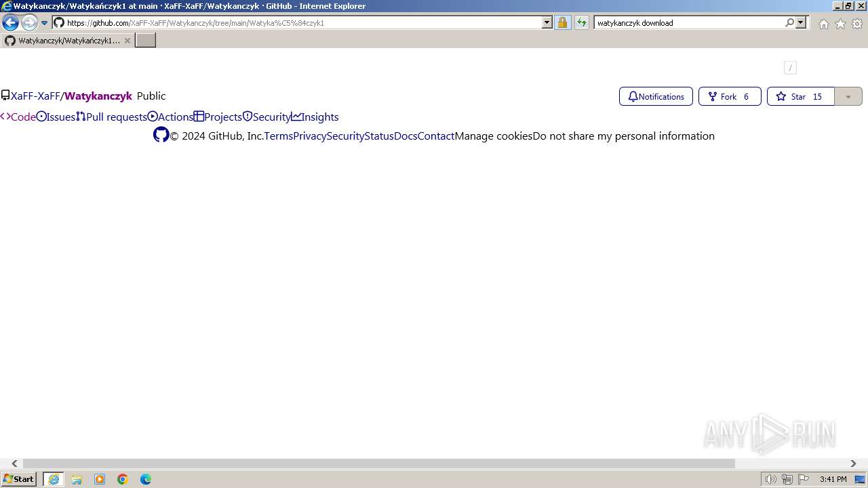Click the search box with watykanczyk download
Image resolution: width=868 pixels, height=488 pixels.
(x=689, y=22)
